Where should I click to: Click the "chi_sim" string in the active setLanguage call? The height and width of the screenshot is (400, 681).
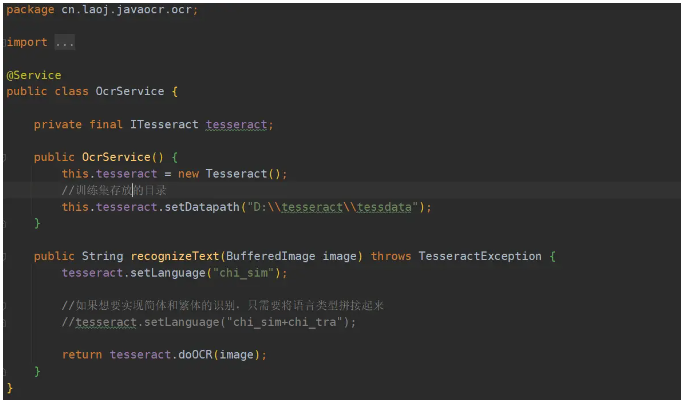pyautogui.click(x=243, y=273)
